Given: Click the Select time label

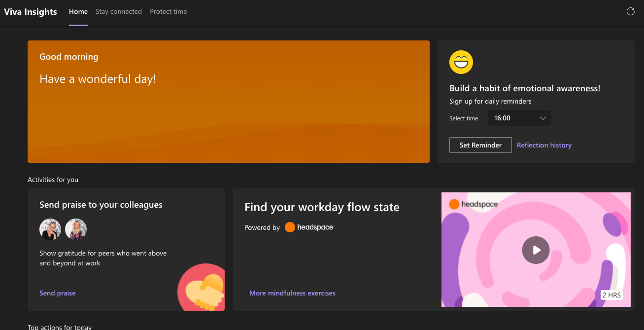Looking at the screenshot, I should (464, 118).
